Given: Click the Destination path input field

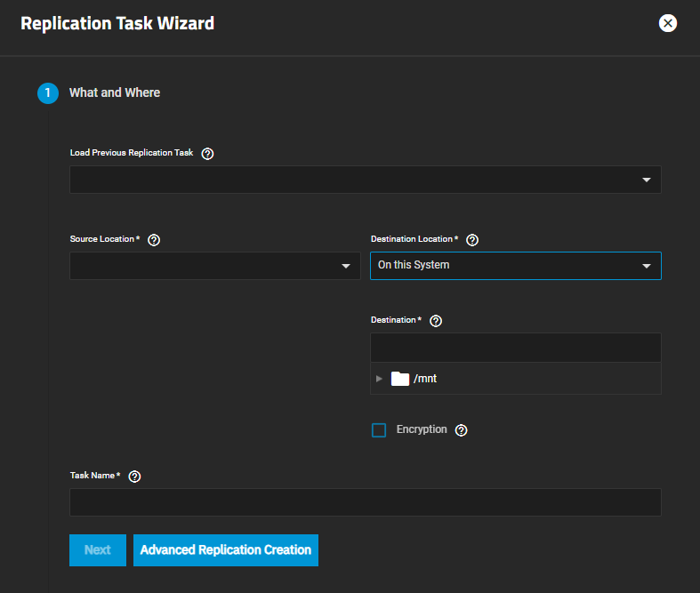Looking at the screenshot, I should pos(516,347).
